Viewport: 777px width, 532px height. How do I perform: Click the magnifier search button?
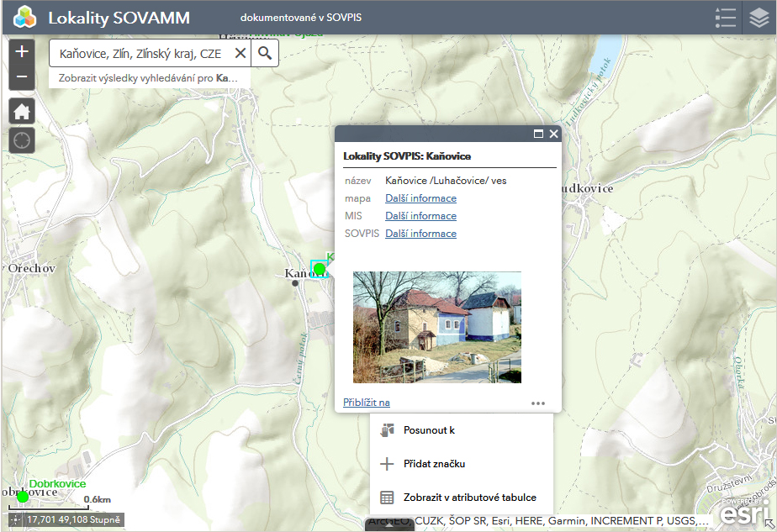[x=265, y=54]
